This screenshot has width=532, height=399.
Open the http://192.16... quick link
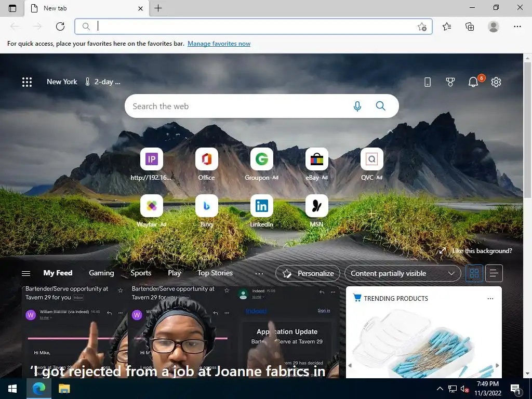(151, 164)
